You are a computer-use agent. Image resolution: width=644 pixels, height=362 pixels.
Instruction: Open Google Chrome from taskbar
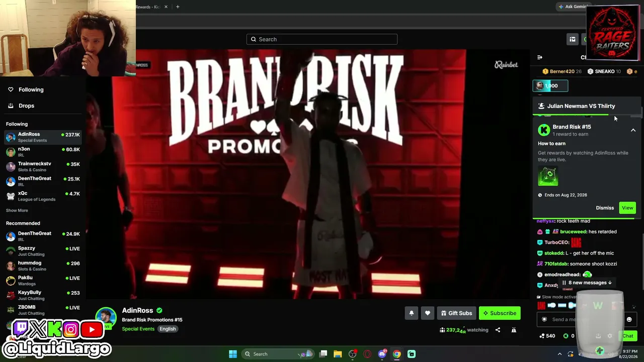(x=396, y=354)
